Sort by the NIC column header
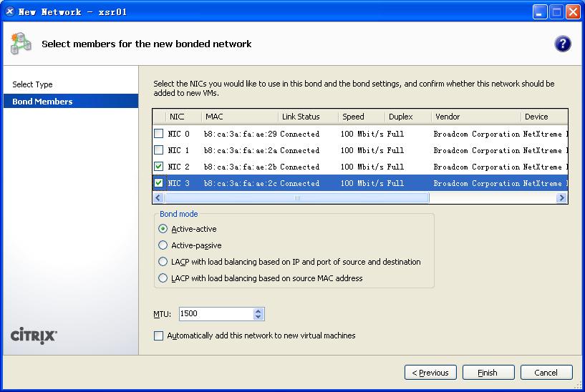This screenshot has width=585, height=392. pos(183,117)
